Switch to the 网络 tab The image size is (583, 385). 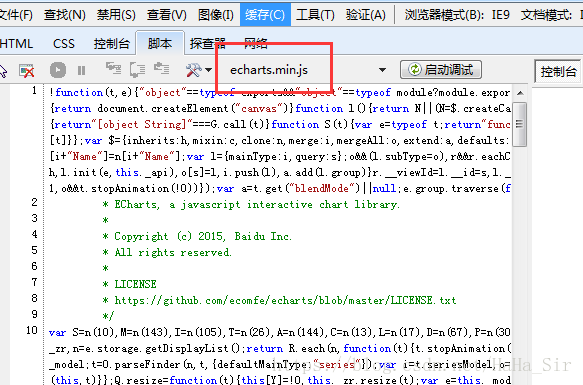[x=256, y=44]
